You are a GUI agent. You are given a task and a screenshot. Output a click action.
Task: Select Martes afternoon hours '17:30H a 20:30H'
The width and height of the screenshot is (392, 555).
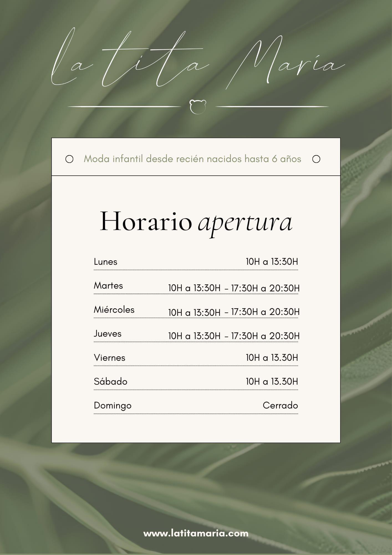coord(265,288)
